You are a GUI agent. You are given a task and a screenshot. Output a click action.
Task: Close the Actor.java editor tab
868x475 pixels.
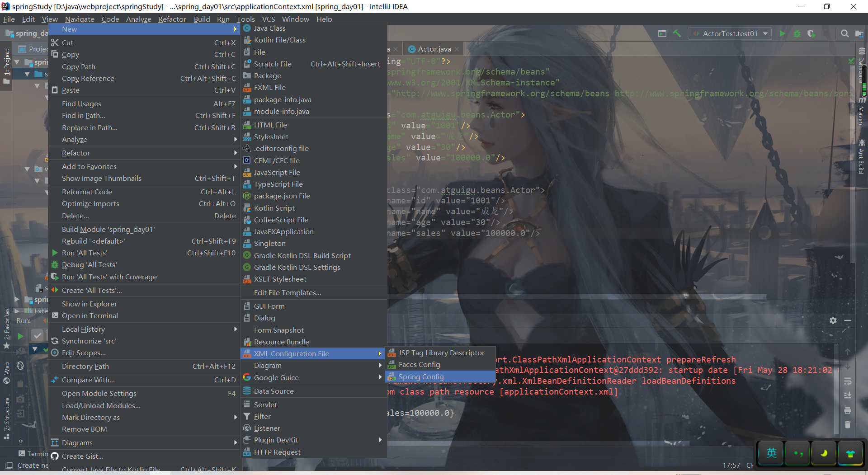(x=457, y=49)
